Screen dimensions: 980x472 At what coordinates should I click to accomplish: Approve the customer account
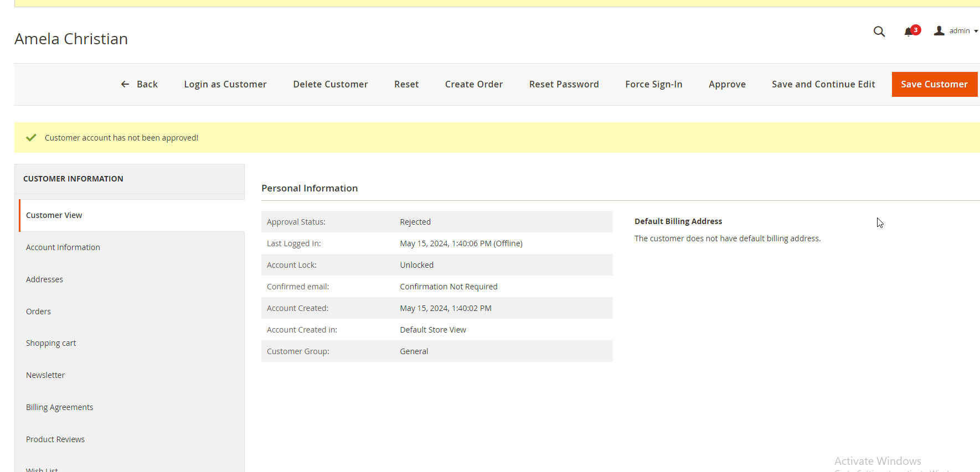(726, 84)
